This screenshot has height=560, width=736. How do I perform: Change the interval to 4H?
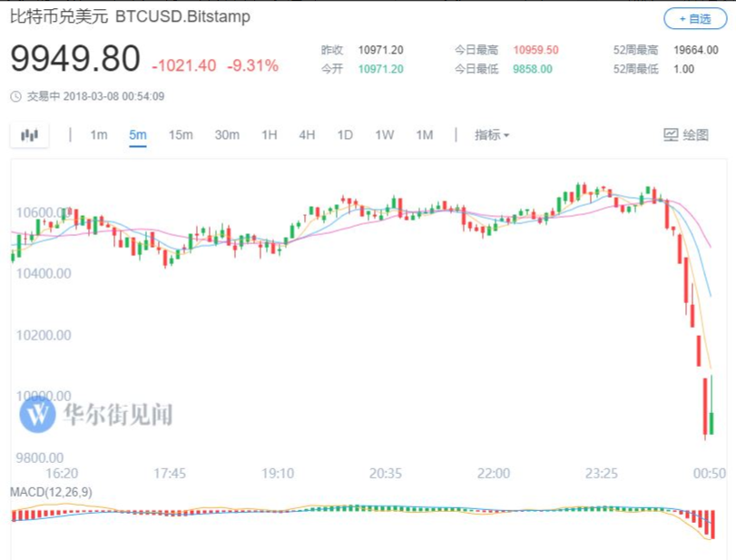coord(307,135)
